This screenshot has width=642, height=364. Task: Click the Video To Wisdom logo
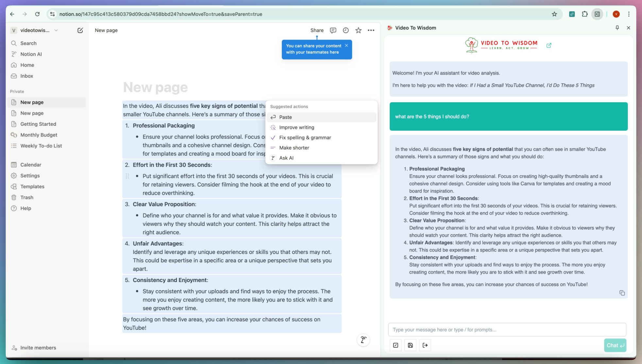[x=501, y=45]
